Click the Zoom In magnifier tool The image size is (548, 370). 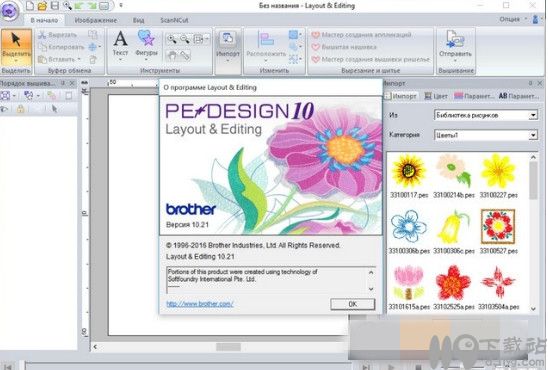[x=172, y=39]
